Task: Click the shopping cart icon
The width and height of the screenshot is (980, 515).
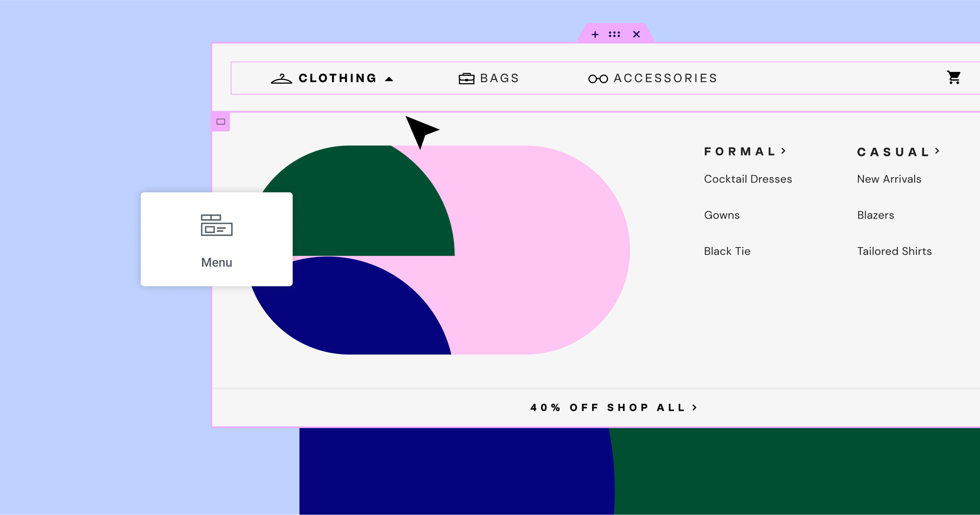Action: pyautogui.click(x=953, y=78)
